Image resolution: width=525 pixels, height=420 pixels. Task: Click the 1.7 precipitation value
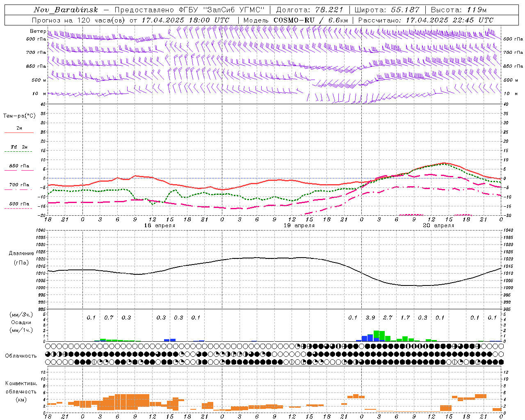[405, 317]
